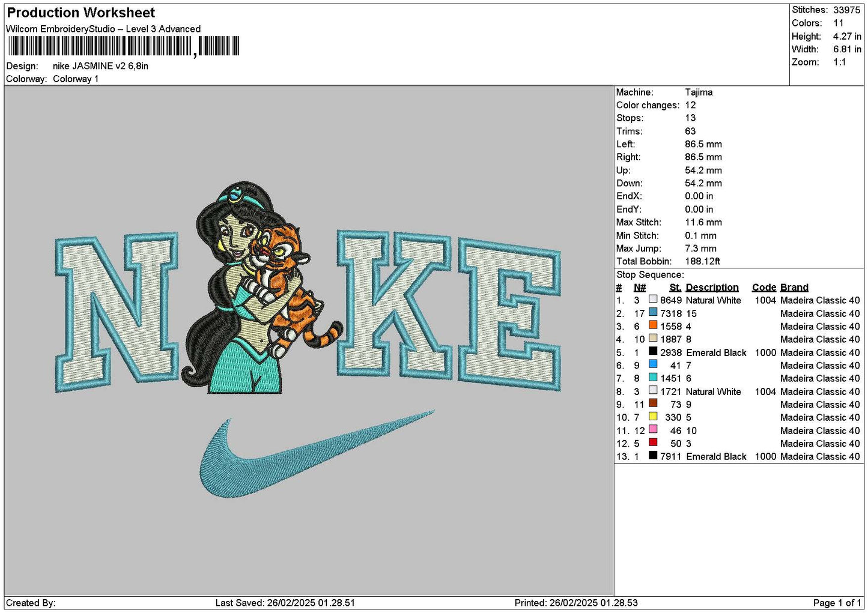
Task: Click 'Emerald Black' description in row 5
Action: click(716, 352)
